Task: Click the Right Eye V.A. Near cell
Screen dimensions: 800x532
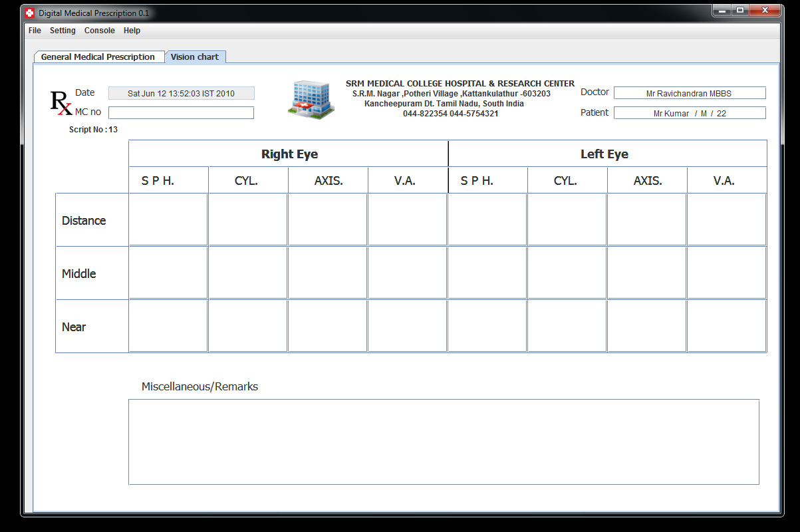Action: tap(407, 326)
